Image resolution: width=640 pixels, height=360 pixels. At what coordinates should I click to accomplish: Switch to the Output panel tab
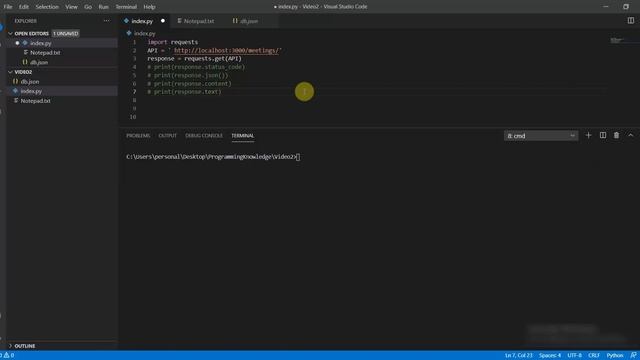coord(167,136)
